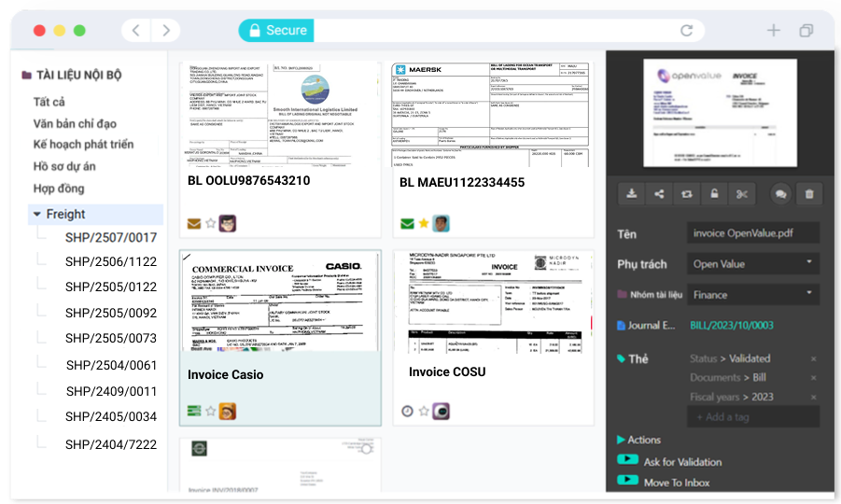Image resolution: width=841 pixels, height=504 pixels.
Task: Open a new tab with plus icon
Action: (x=774, y=31)
